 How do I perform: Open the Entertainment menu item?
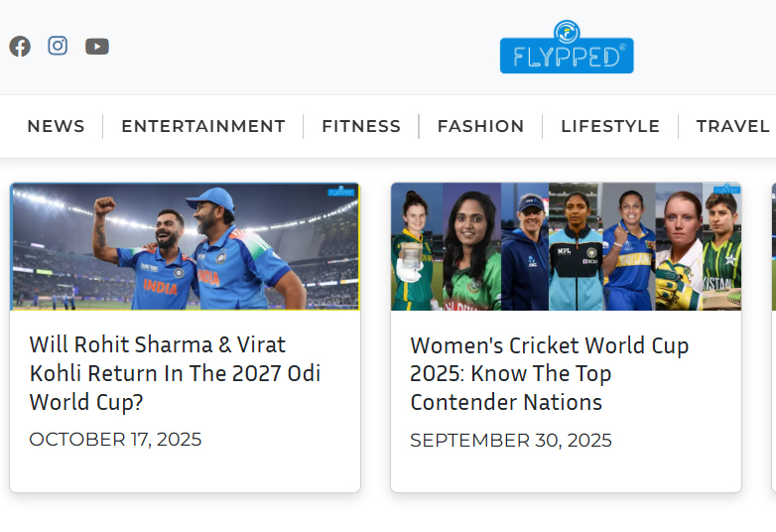pyautogui.click(x=203, y=126)
